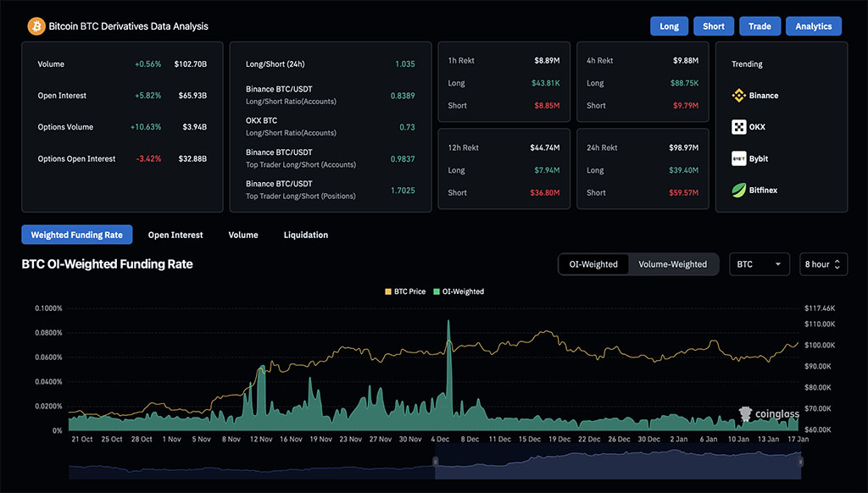Click the Bybit exchange icon

click(x=738, y=158)
